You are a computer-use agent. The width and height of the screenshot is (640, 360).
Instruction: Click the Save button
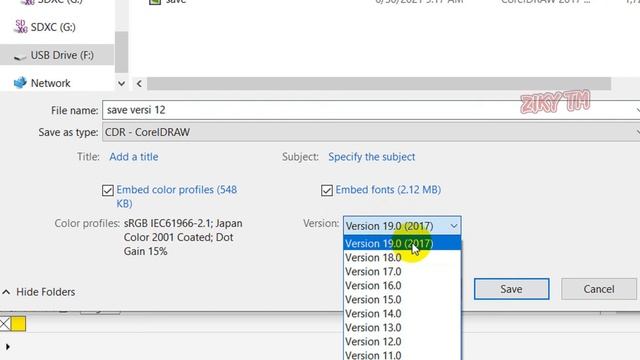(x=511, y=289)
